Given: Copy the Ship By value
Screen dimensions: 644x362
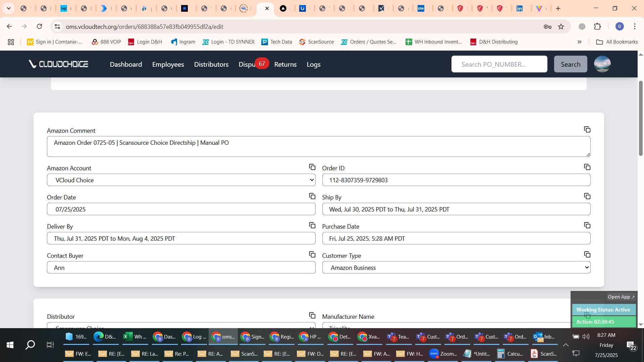Looking at the screenshot, I should pyautogui.click(x=587, y=196).
